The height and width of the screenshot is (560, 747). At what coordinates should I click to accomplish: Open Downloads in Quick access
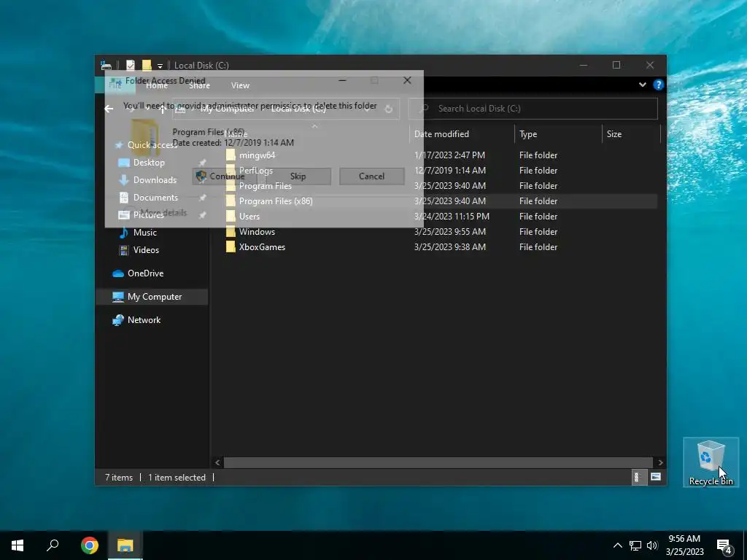click(x=155, y=180)
